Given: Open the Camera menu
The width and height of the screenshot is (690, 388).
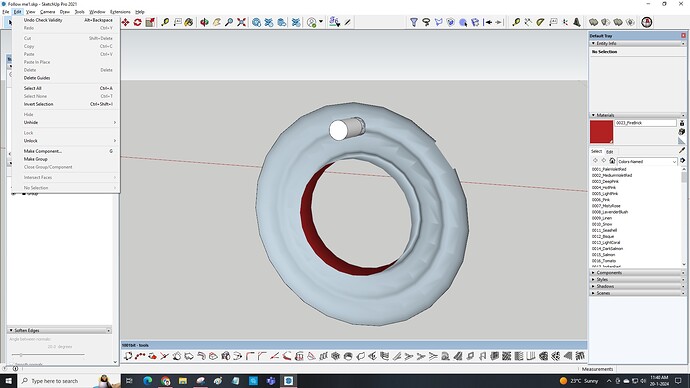Looking at the screenshot, I should coord(48,12).
